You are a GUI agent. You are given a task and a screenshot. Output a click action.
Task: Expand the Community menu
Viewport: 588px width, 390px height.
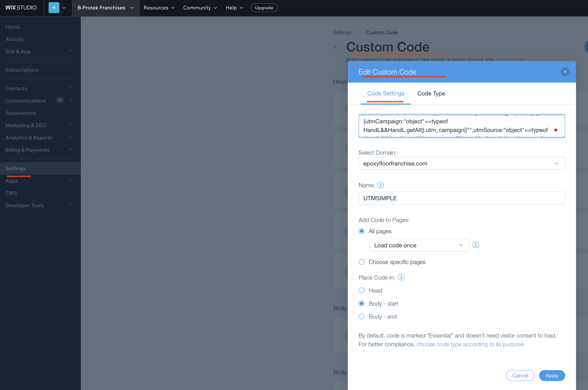pos(200,8)
